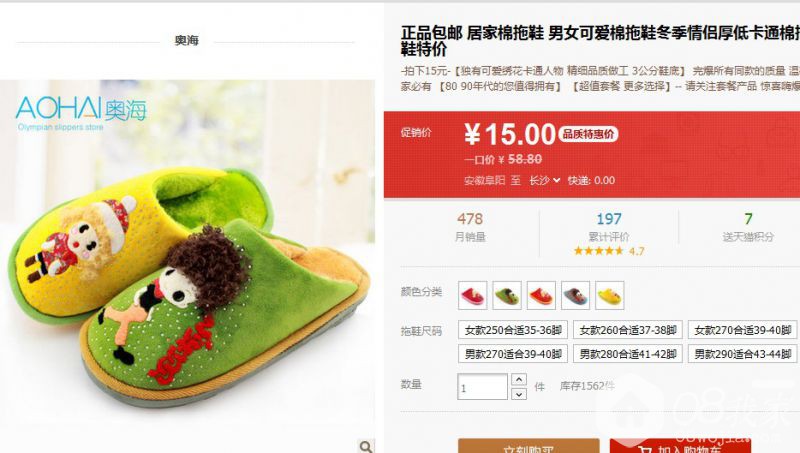
Task: Open the 197 累计评价 reviews link
Action: point(609,228)
